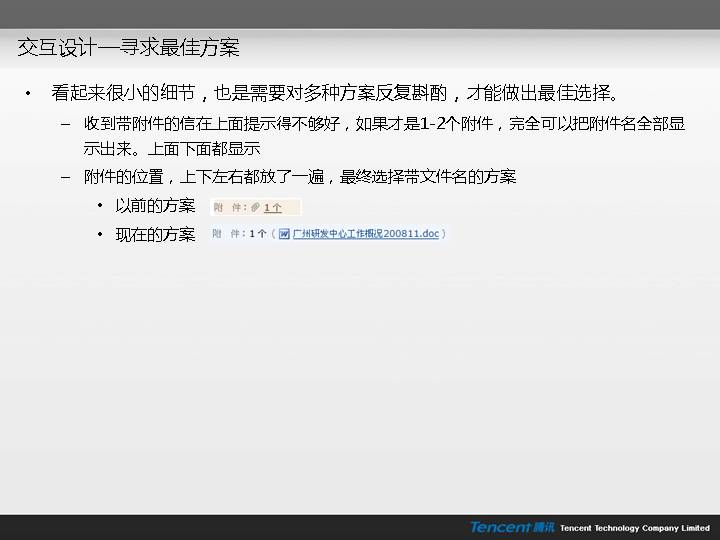Select the "以前的方案" bullet text

155,206
